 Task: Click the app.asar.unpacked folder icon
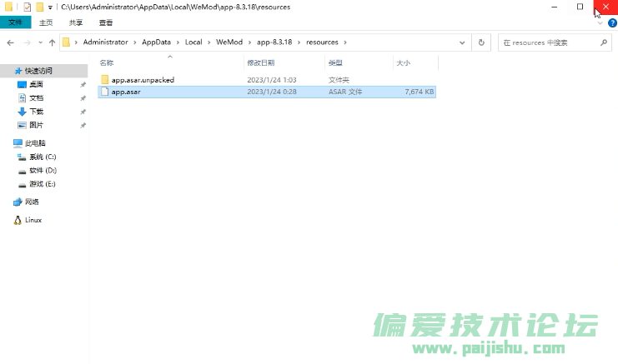(104, 79)
